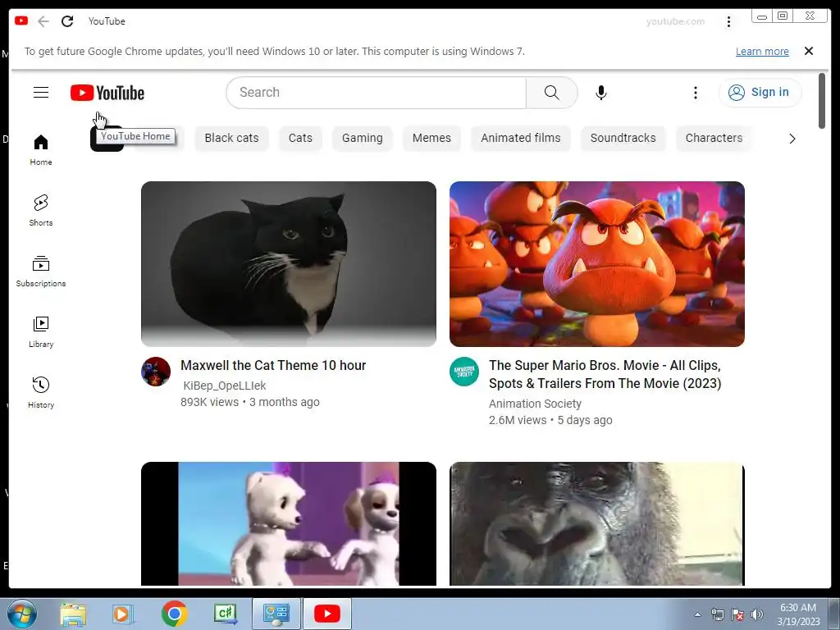This screenshot has width=840, height=630.
Task: Open the Learn more link
Action: click(x=762, y=52)
